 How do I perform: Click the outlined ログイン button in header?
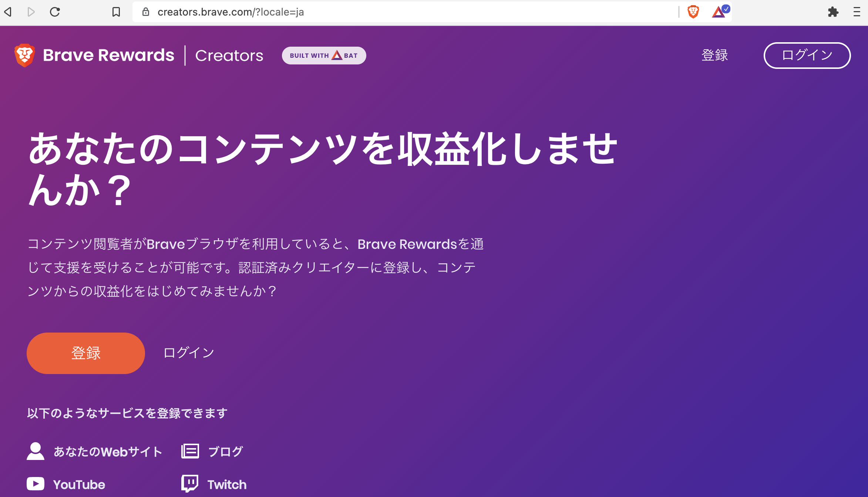pos(807,56)
